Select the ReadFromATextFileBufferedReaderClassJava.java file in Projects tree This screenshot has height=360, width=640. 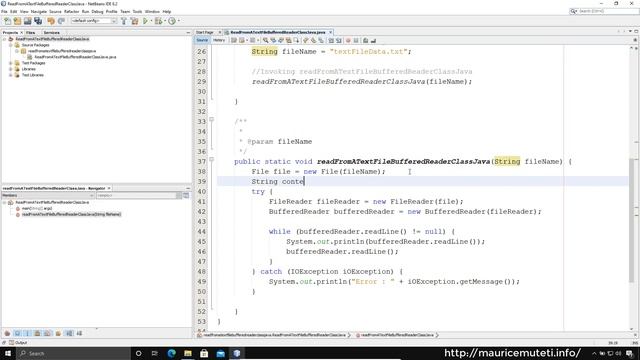76,57
